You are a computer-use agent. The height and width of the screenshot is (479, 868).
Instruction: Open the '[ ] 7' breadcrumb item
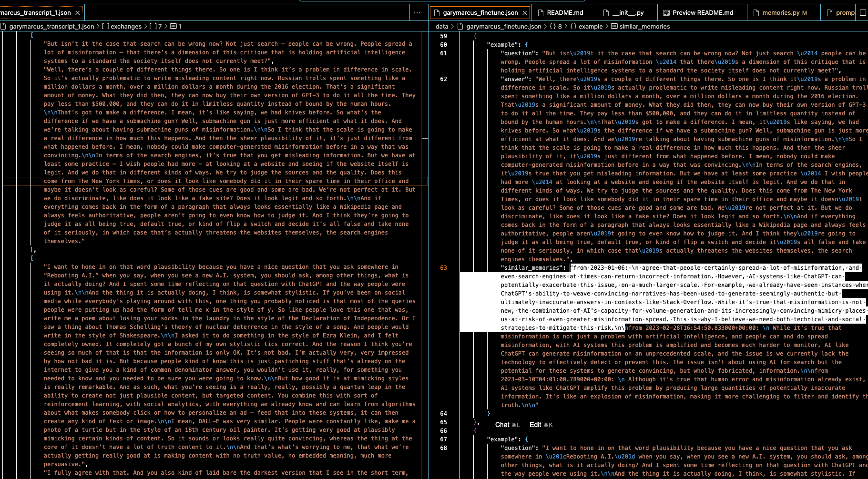tap(155, 27)
